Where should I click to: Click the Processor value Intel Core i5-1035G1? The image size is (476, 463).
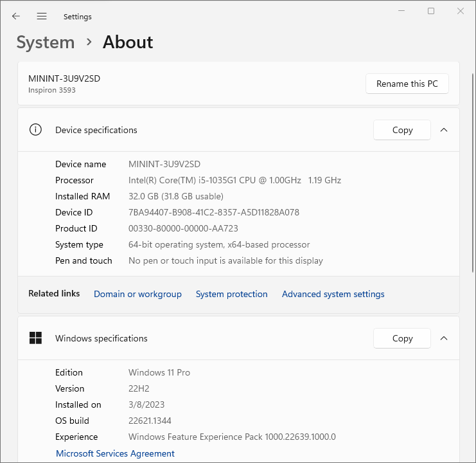pyautogui.click(x=234, y=180)
